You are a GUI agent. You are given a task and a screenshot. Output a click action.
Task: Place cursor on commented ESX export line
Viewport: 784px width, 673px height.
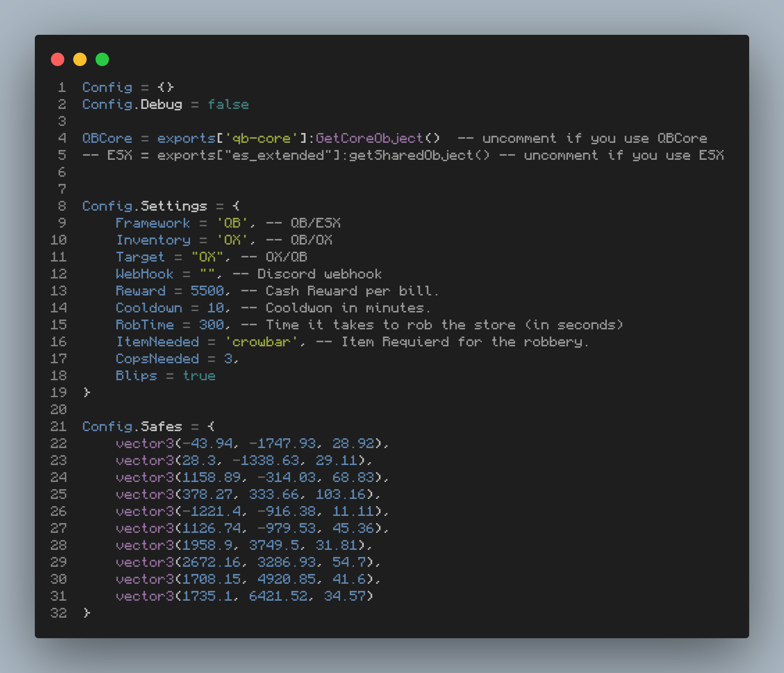[403, 155]
